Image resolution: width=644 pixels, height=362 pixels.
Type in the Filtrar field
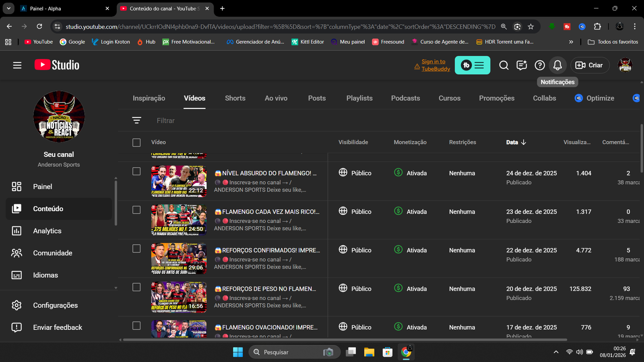coord(242,121)
